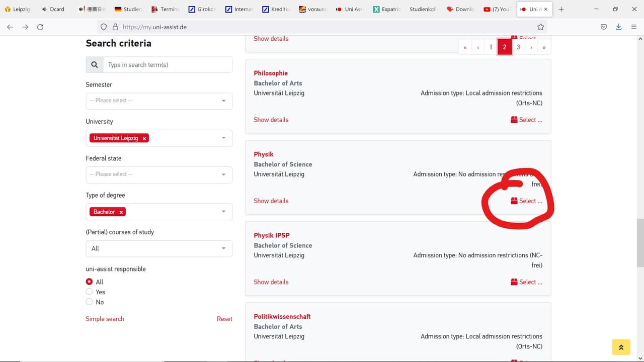Open the (Partial) courses of study dropdown
This screenshot has width=644, height=362.
159,248
